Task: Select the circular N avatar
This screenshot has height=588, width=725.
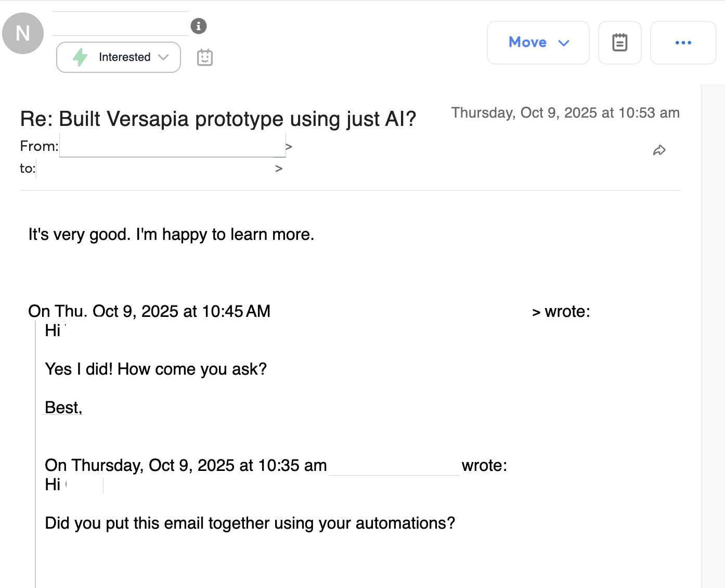Action: (23, 33)
